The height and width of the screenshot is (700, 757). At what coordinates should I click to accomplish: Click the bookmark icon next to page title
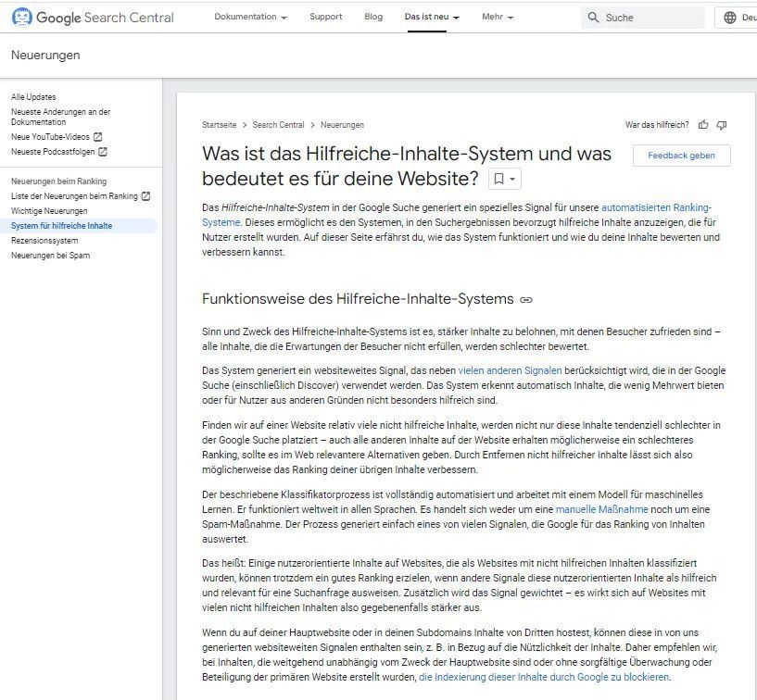pyautogui.click(x=498, y=179)
